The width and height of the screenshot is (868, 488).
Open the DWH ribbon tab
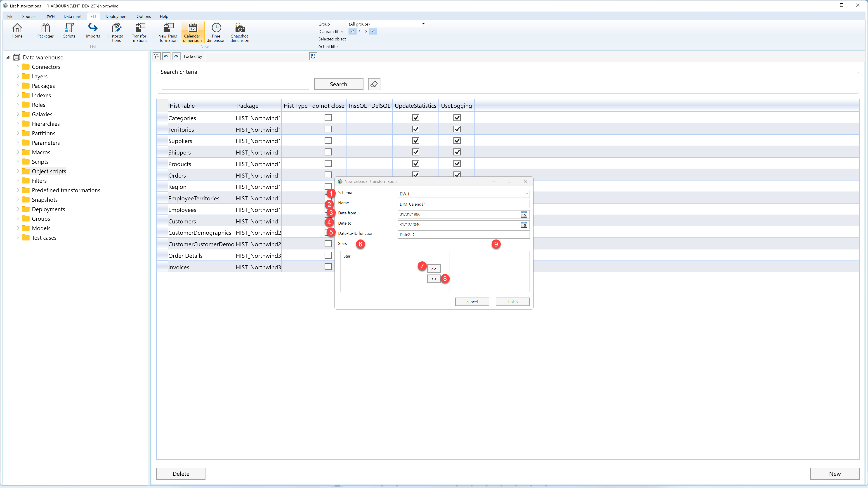coord(50,16)
